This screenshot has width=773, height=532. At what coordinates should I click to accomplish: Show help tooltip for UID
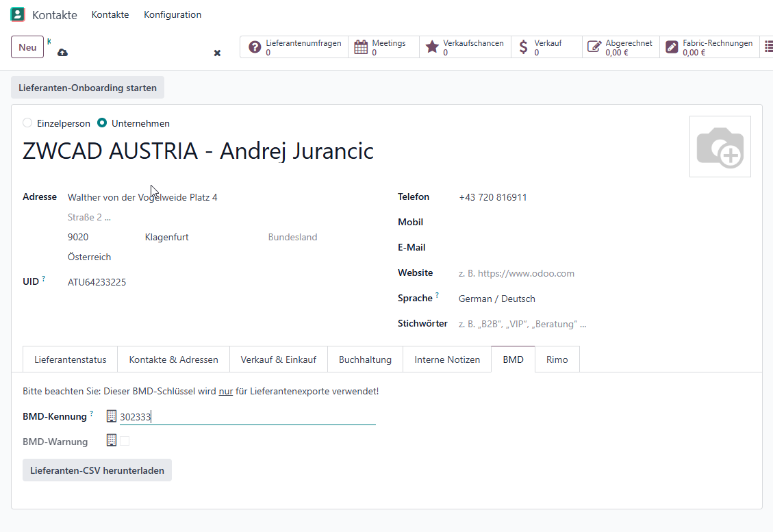(x=43, y=279)
